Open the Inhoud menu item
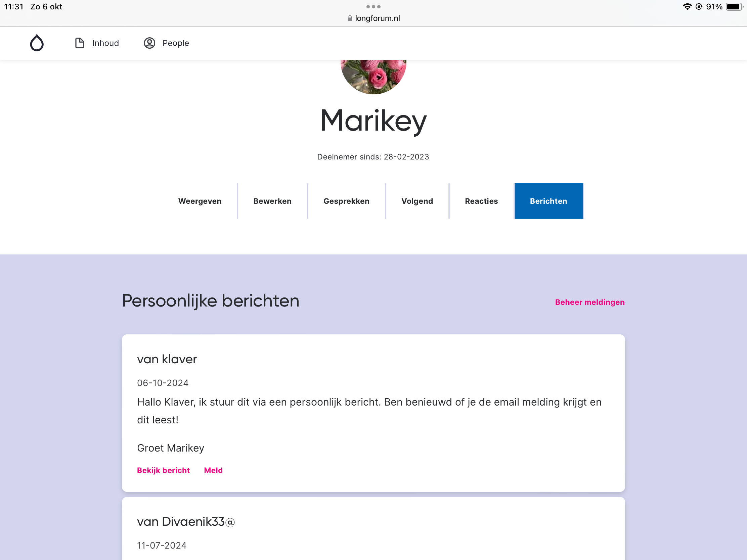 [x=105, y=43]
